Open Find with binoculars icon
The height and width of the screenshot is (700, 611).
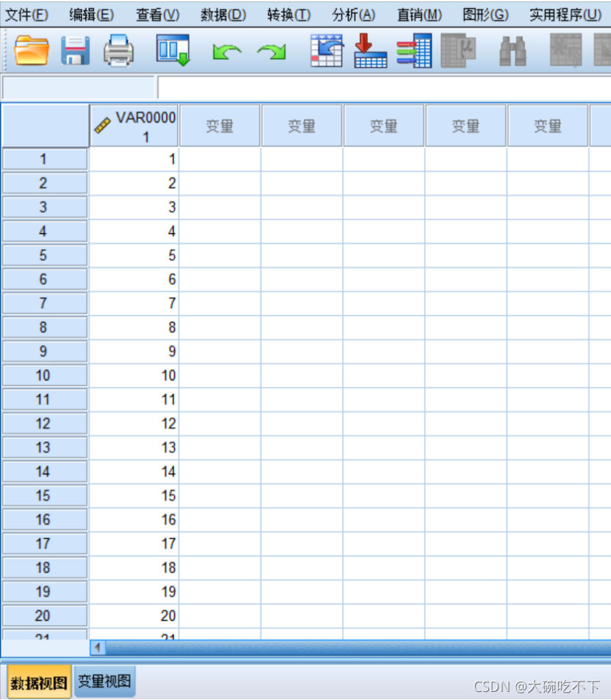point(512,51)
